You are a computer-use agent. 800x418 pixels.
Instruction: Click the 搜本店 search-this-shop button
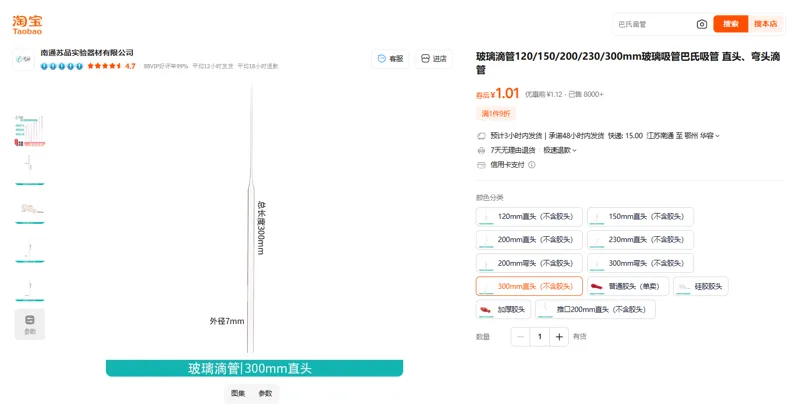coord(765,24)
